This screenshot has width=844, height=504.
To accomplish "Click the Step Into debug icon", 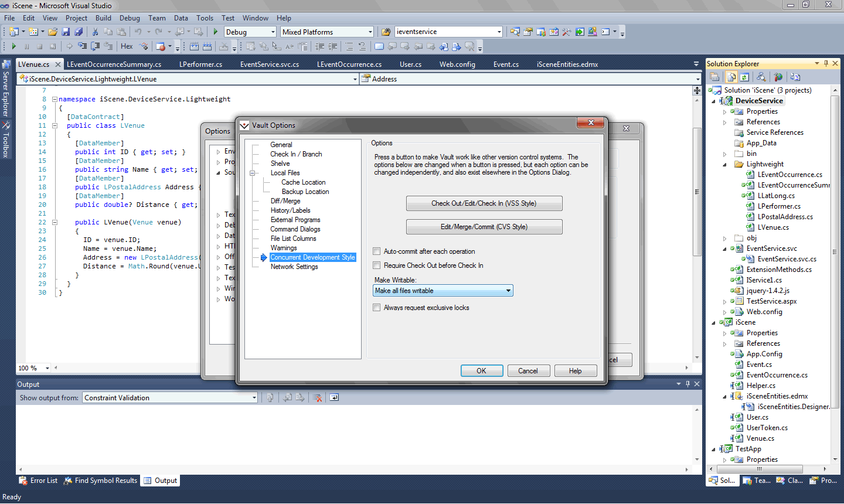I will pyautogui.click(x=82, y=46).
